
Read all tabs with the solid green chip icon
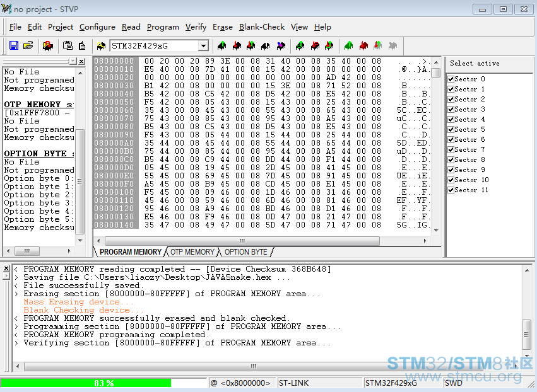coord(349,45)
